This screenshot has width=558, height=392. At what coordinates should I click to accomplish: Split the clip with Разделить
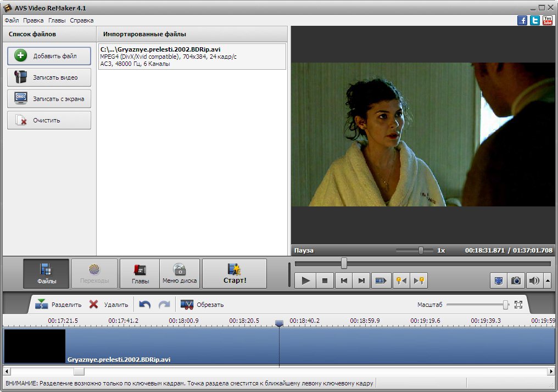tap(58, 305)
